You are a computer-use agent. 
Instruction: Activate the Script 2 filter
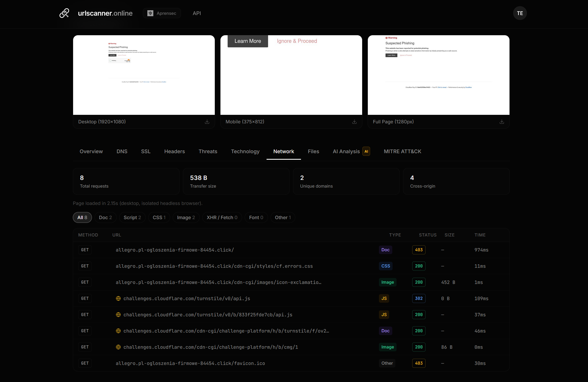pos(132,217)
